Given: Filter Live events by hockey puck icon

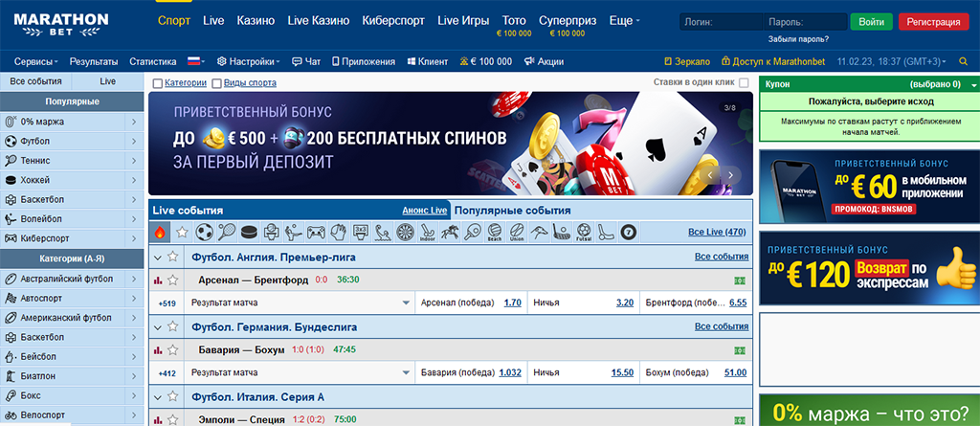Looking at the screenshot, I should [249, 232].
